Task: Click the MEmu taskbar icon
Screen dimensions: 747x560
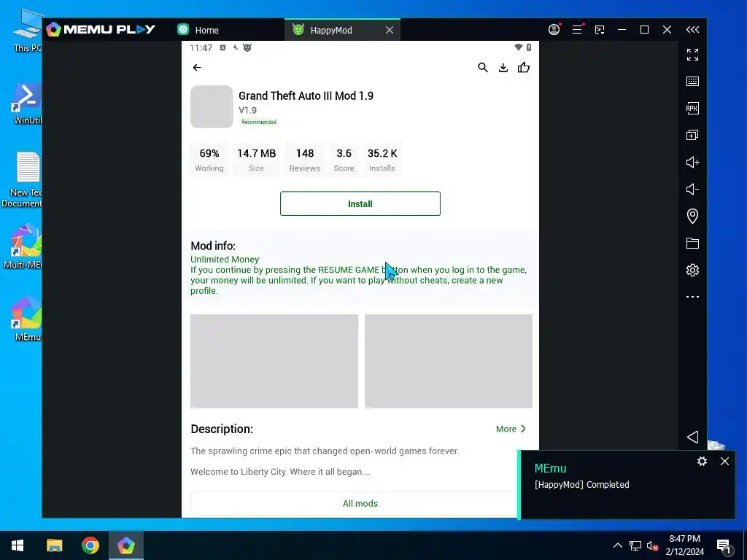Action: [126, 545]
